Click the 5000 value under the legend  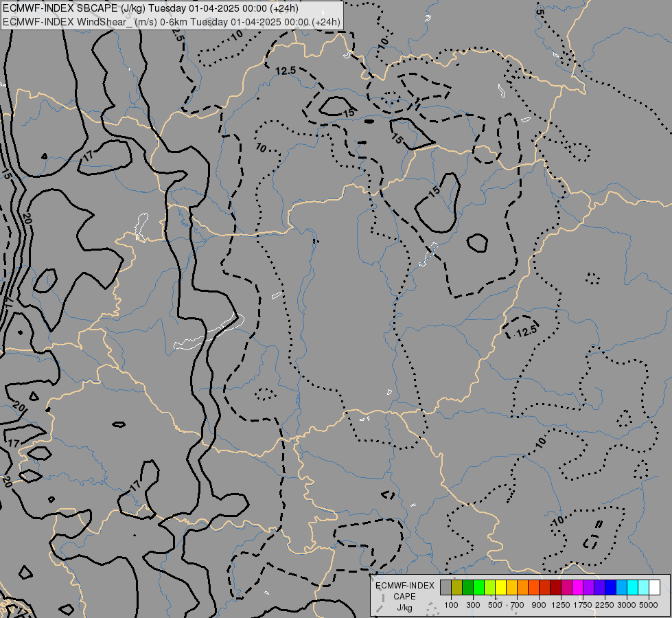pyautogui.click(x=649, y=605)
